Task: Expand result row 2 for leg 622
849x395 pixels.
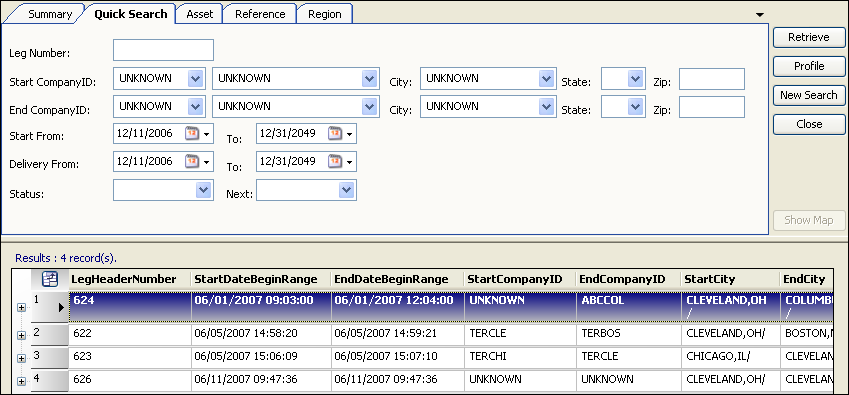Action: point(21,335)
